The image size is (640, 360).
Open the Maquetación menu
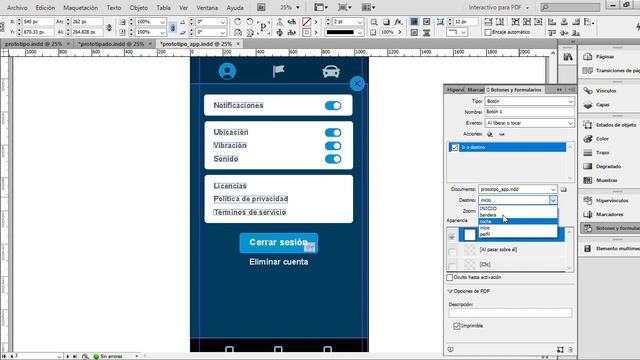tap(80, 7)
